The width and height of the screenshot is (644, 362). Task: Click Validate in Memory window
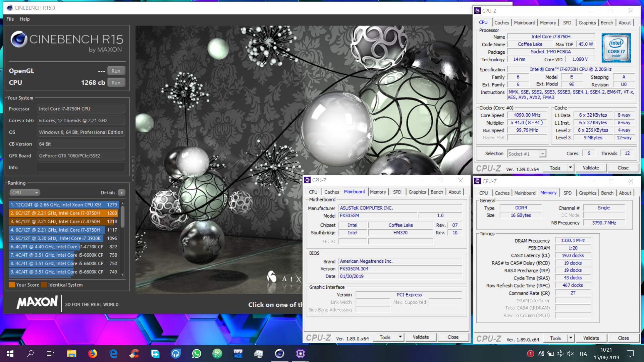click(591, 338)
